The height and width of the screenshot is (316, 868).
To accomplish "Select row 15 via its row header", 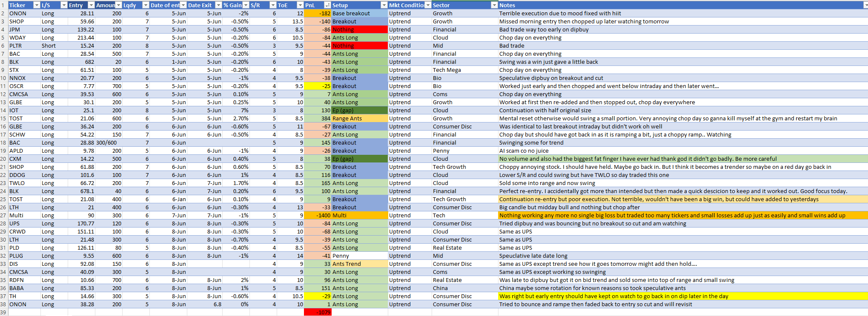I will (4, 118).
